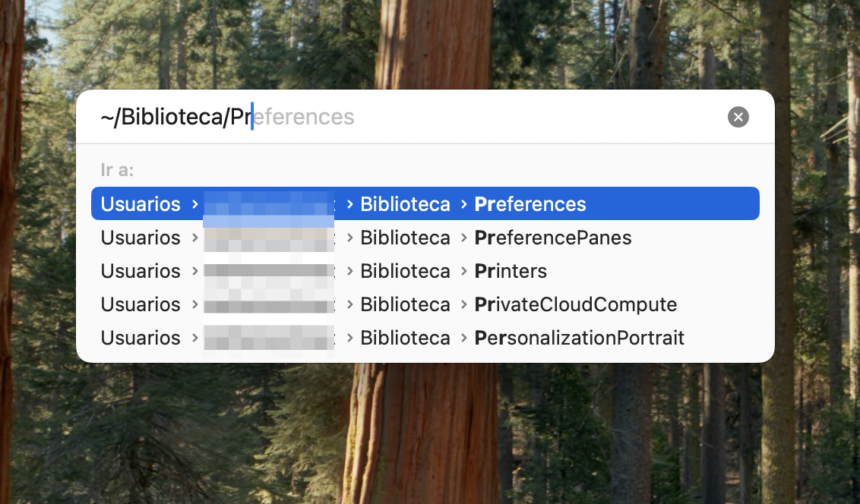This screenshot has width=860, height=504.
Task: Click the Usuarios segment in the highlighted row
Action: click(x=140, y=203)
